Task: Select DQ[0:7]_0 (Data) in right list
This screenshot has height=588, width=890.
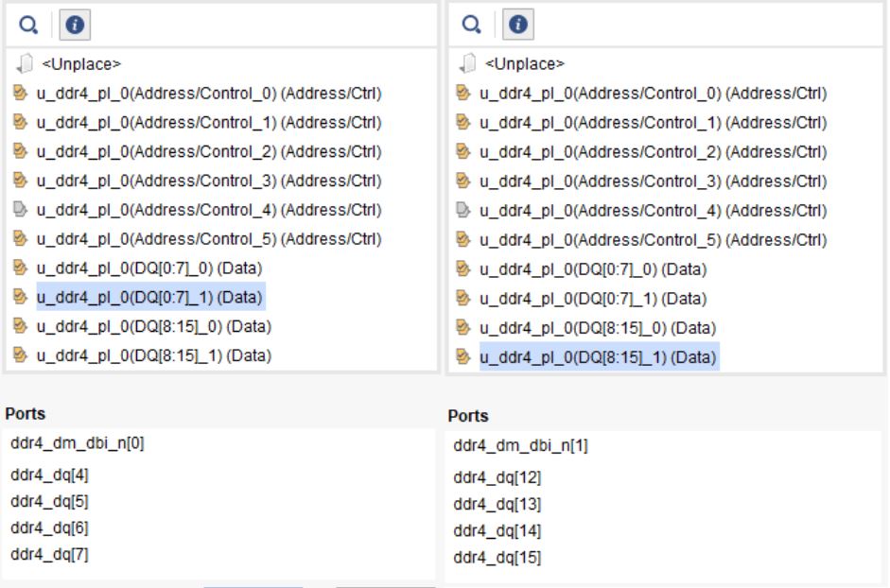Action: tap(592, 268)
